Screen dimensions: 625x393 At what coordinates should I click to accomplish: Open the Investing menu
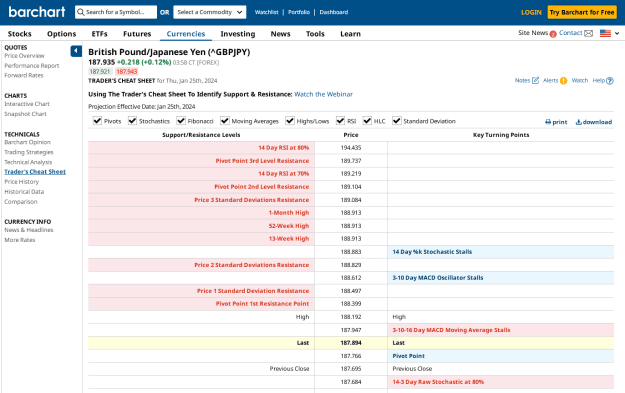coord(238,34)
